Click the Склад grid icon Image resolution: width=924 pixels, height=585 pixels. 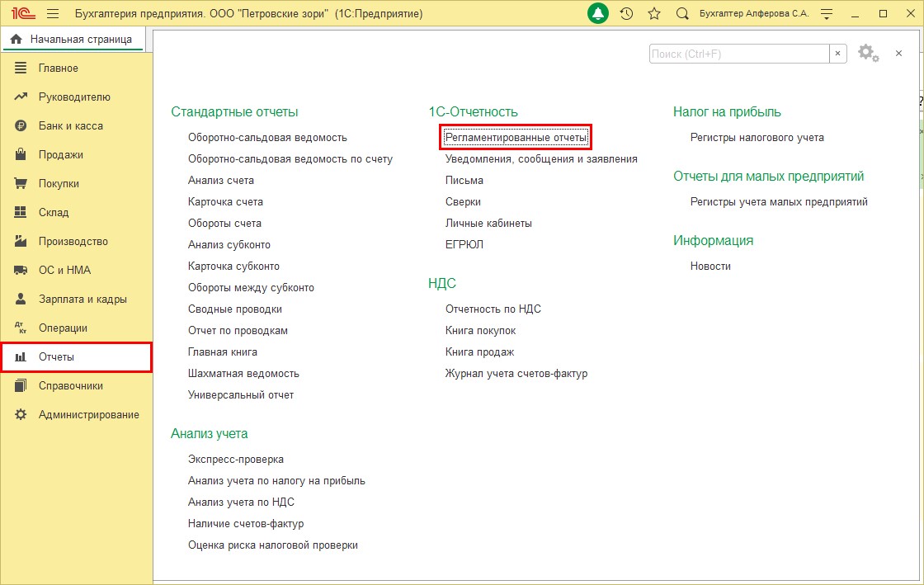click(21, 212)
